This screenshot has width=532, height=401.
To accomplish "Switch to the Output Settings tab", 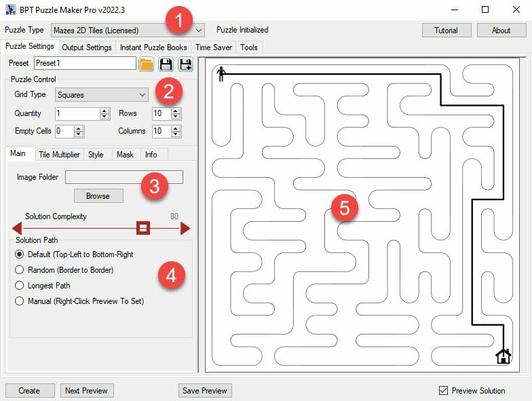I will 87,47.
